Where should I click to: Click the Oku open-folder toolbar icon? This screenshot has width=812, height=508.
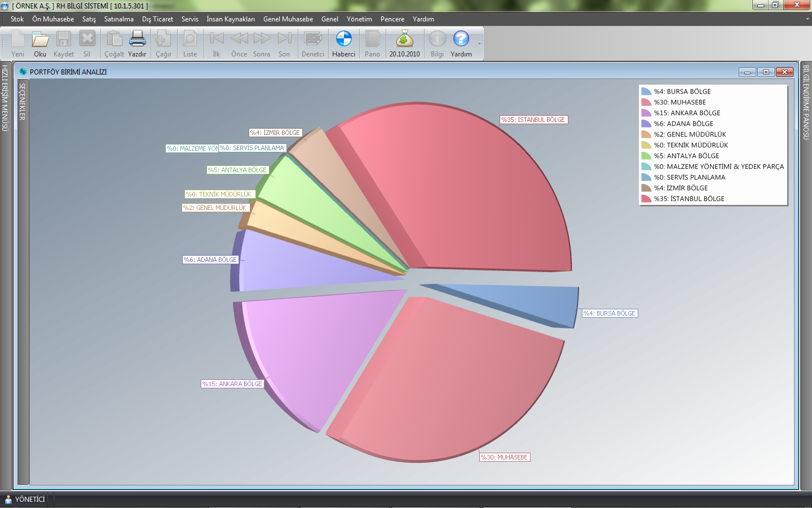(40, 40)
